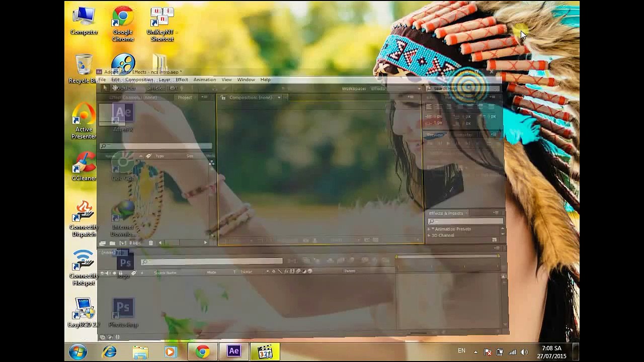Switch to the Effect Controls tab
The height and width of the screenshot is (362, 644).
click(x=133, y=97)
